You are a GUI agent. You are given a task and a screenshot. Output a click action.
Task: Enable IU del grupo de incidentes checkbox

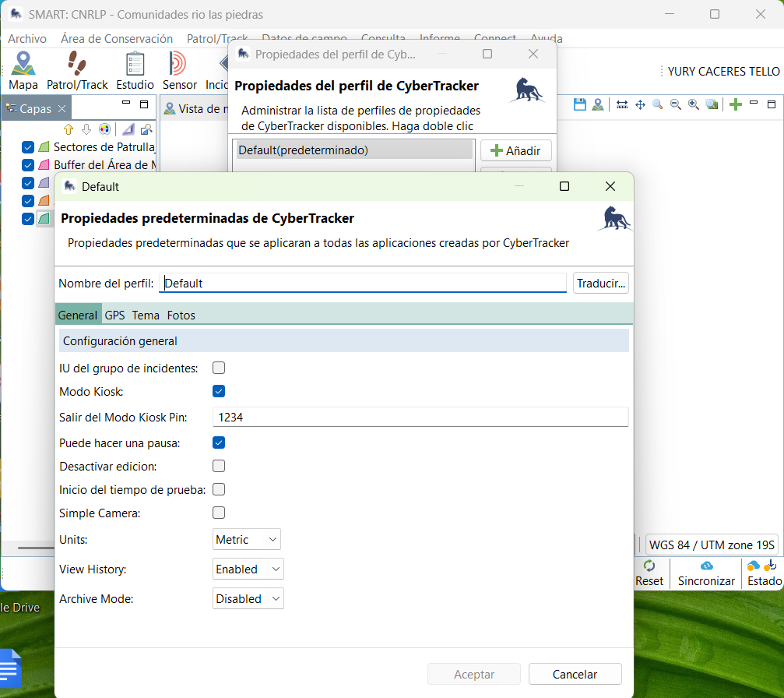tap(219, 368)
